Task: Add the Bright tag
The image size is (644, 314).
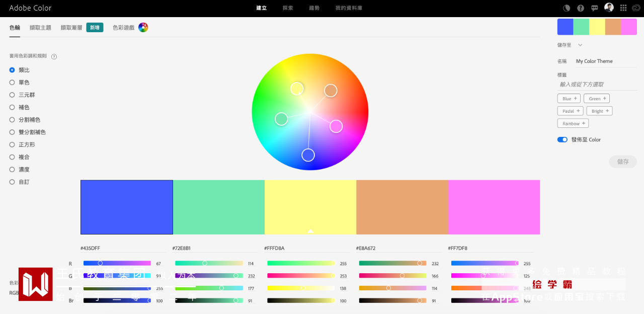Action: (x=599, y=111)
